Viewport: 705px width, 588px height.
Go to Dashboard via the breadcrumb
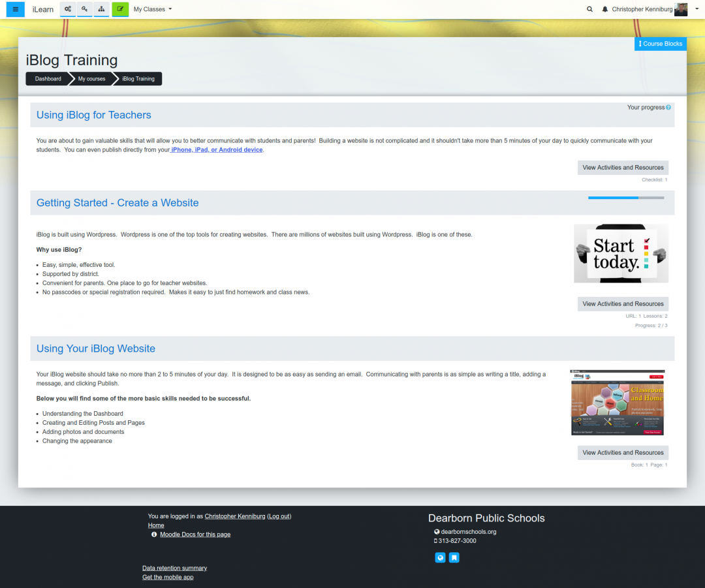47,78
